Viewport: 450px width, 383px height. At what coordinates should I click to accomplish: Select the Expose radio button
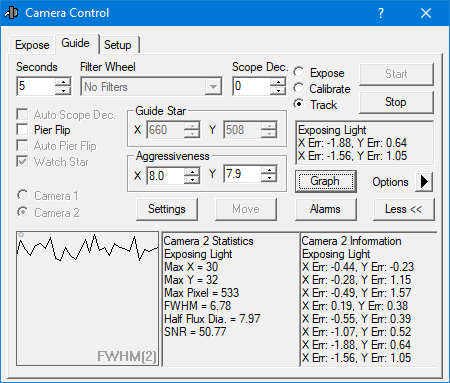pyautogui.click(x=299, y=72)
